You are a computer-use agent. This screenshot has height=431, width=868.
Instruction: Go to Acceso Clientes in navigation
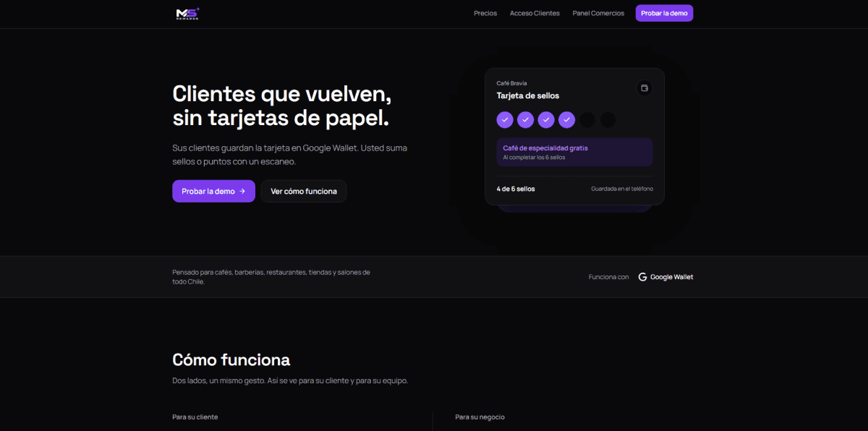535,13
